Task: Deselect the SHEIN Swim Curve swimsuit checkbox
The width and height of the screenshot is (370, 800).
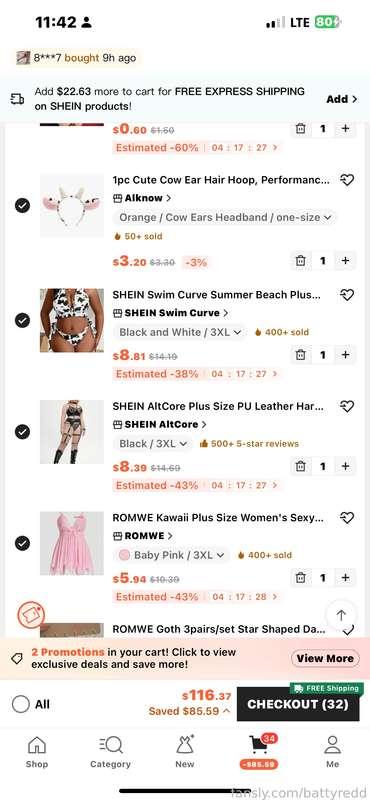Action: (22, 320)
